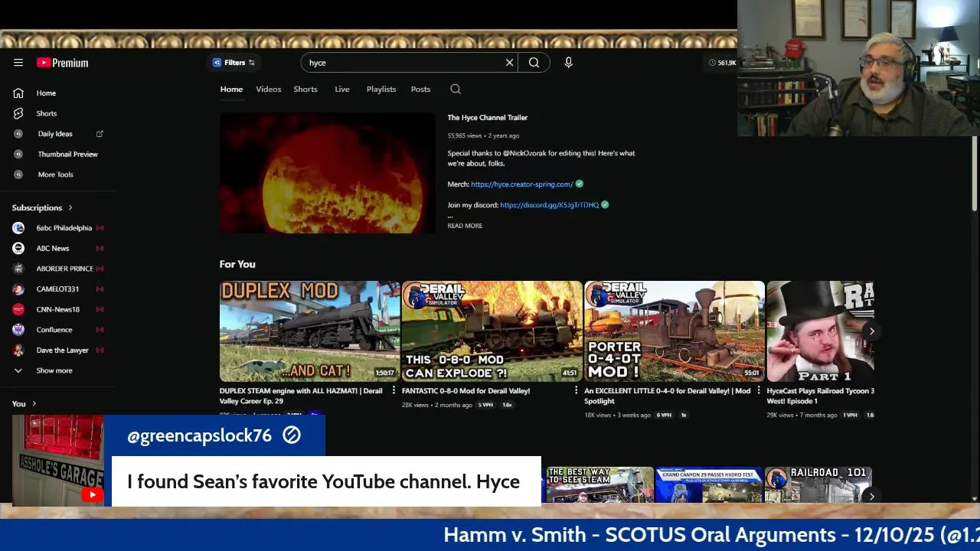Open the discord.gg invite link
980x551 pixels.
click(549, 205)
